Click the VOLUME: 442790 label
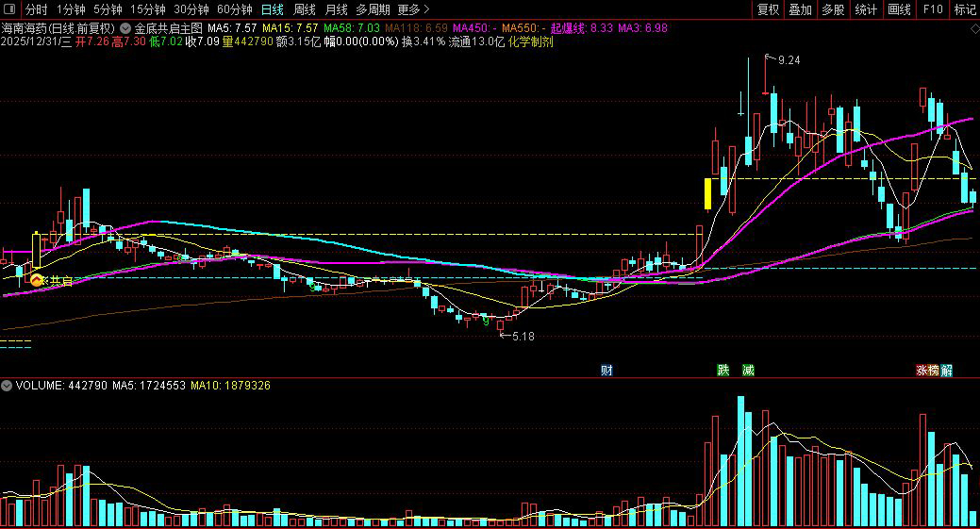The image size is (980, 529). pos(61,386)
